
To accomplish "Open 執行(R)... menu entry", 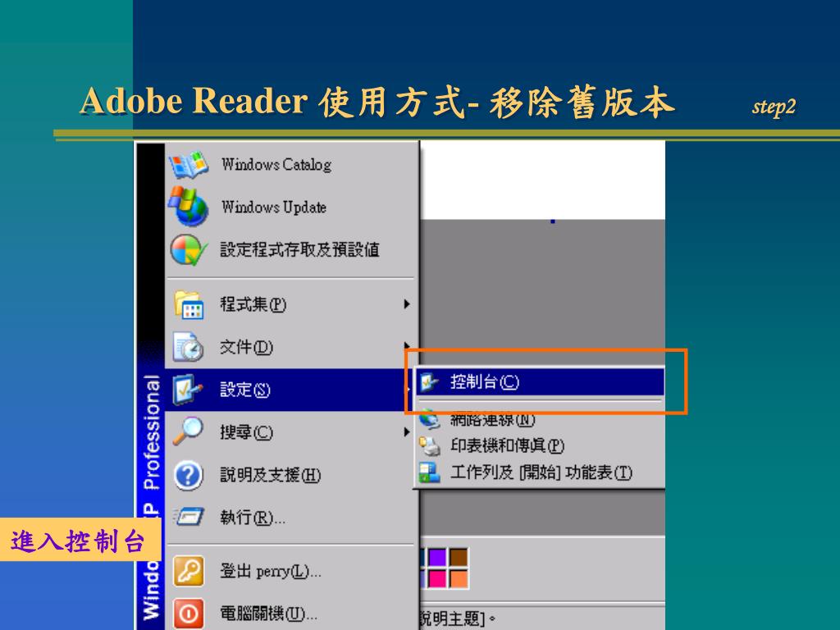I will coord(292,518).
